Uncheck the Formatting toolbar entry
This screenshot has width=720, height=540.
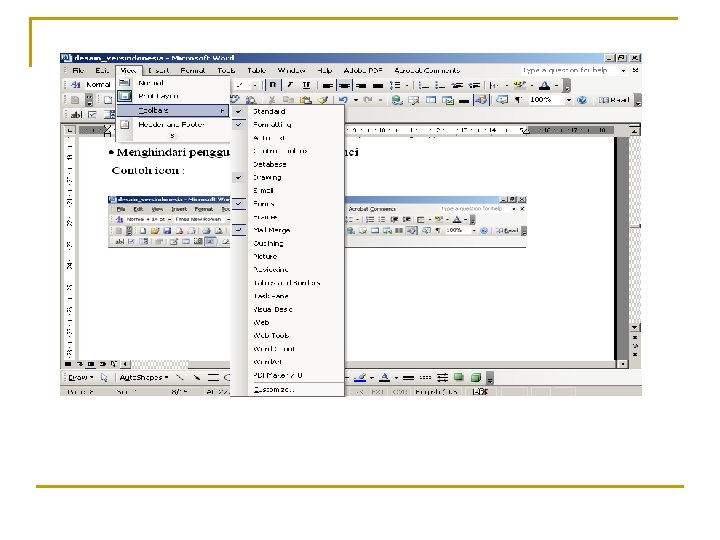[287, 124]
